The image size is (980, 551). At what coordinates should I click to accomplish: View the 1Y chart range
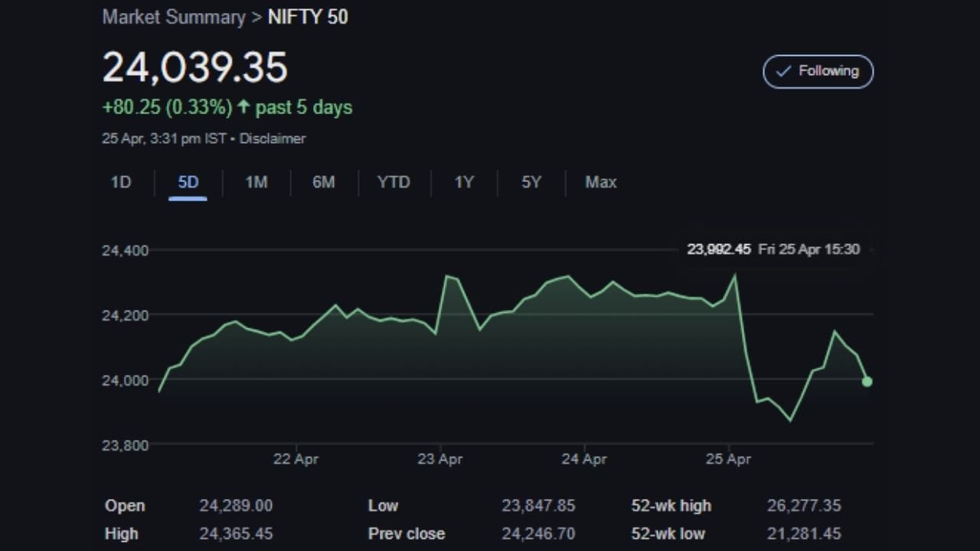464,182
